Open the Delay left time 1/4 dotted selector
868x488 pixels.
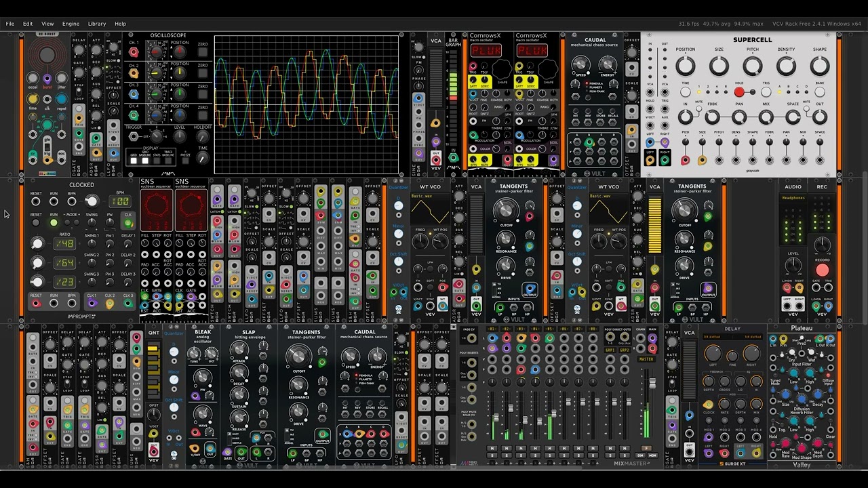(711, 337)
